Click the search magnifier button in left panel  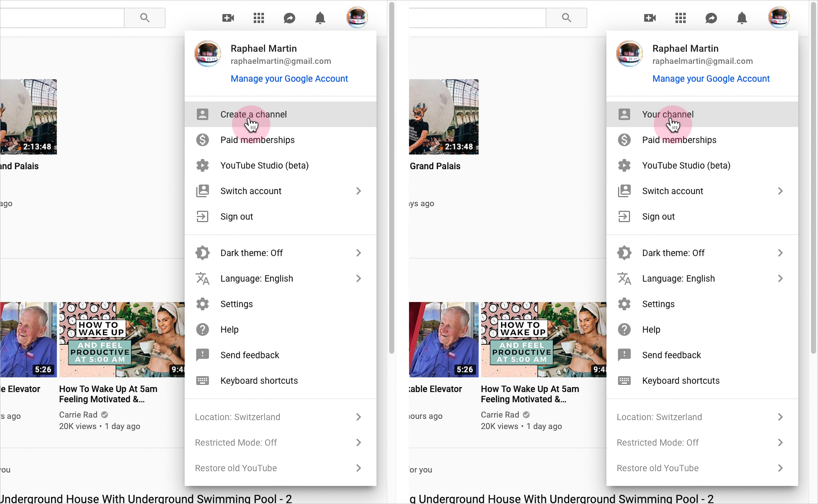tap(145, 18)
